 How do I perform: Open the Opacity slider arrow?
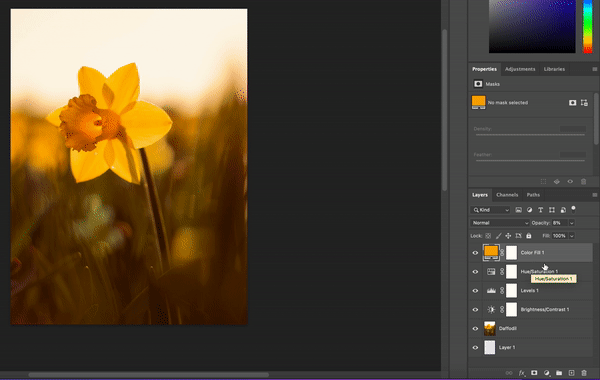[572, 223]
